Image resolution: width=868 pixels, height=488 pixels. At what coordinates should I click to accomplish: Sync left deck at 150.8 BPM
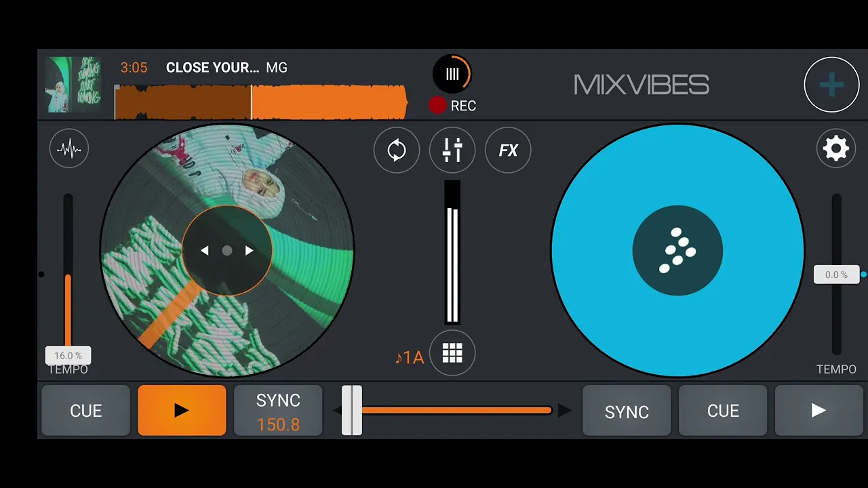click(278, 411)
